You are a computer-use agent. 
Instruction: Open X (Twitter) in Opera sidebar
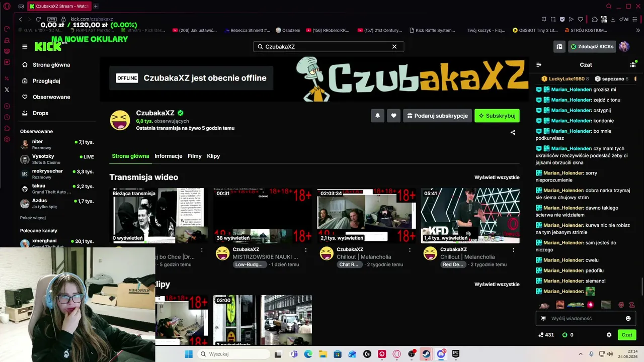tap(7, 89)
